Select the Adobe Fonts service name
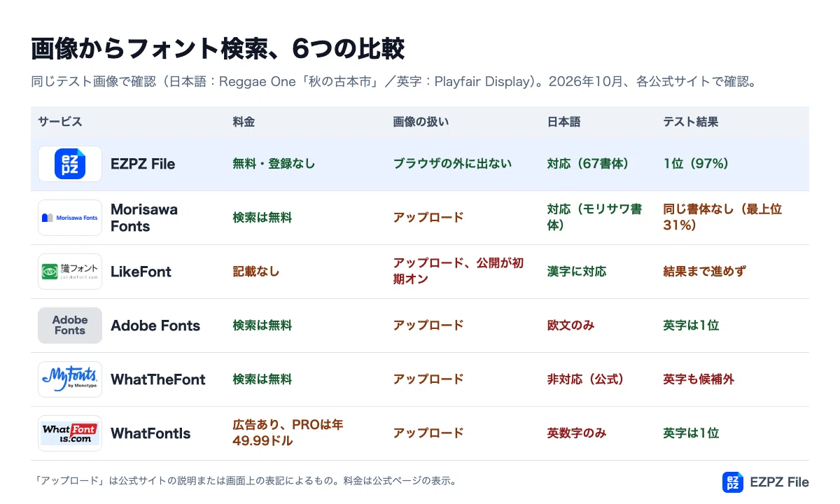This screenshot has height=504, width=840. [155, 325]
